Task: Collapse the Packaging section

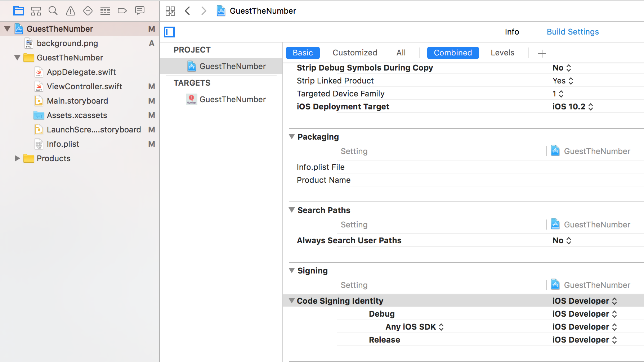Action: pos(292,136)
